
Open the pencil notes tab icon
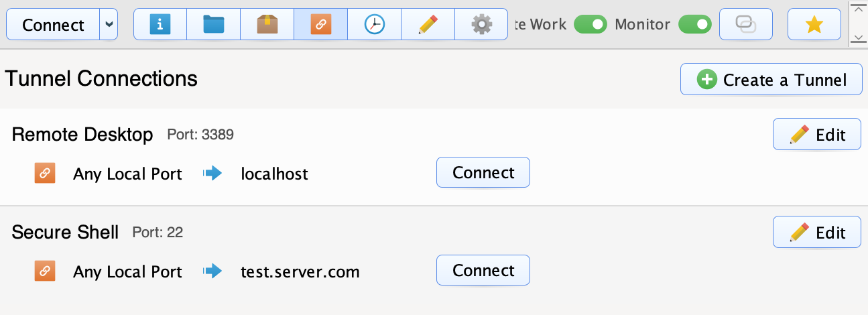pos(428,25)
